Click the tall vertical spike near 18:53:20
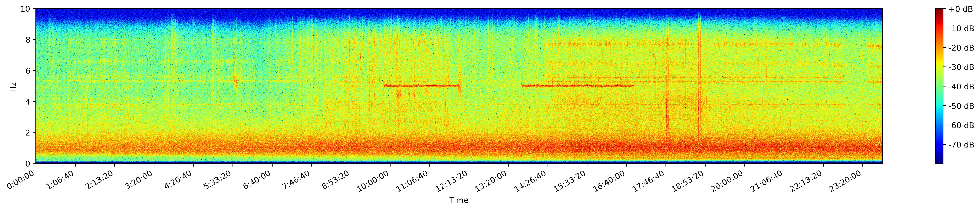 tap(700, 76)
